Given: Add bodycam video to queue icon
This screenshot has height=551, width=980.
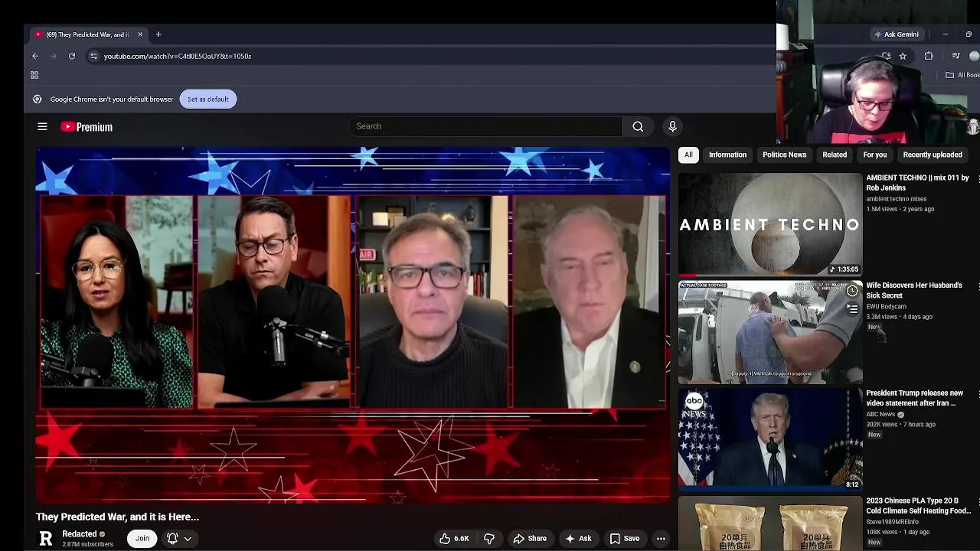Looking at the screenshot, I should (852, 309).
